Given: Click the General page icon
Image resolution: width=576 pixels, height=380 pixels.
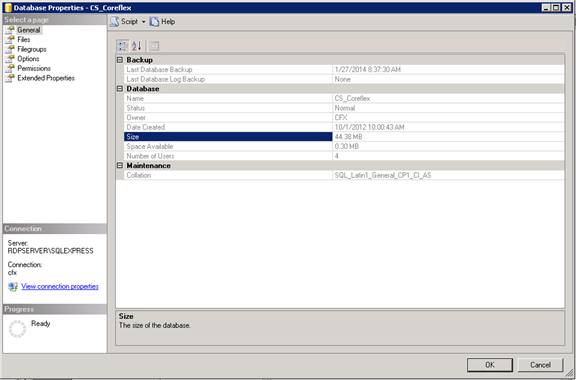Looking at the screenshot, I should (x=10, y=30).
